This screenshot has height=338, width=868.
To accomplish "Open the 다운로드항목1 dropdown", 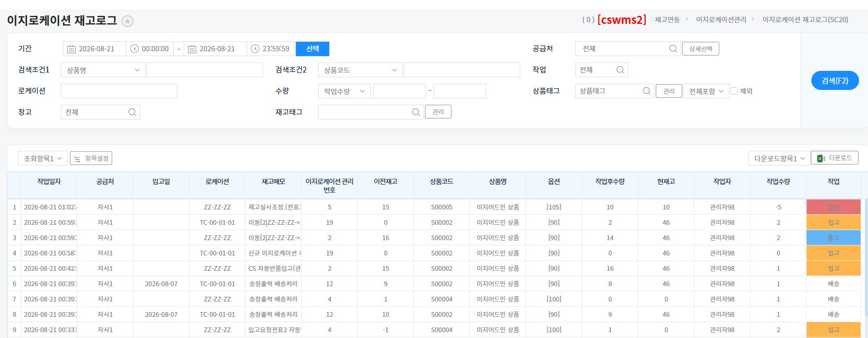I will (779, 158).
